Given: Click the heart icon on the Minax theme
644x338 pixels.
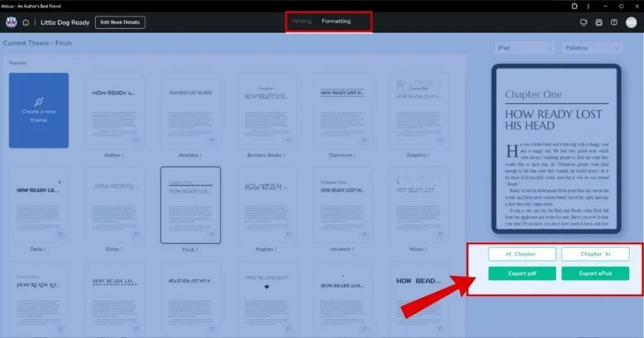Looking at the screenshot, I should (x=440, y=234).
